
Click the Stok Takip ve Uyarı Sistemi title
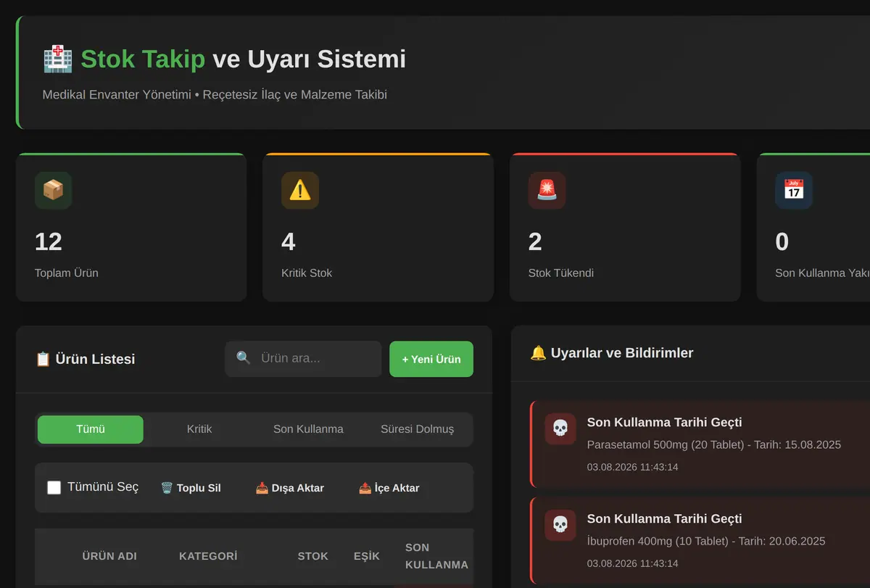(x=244, y=59)
